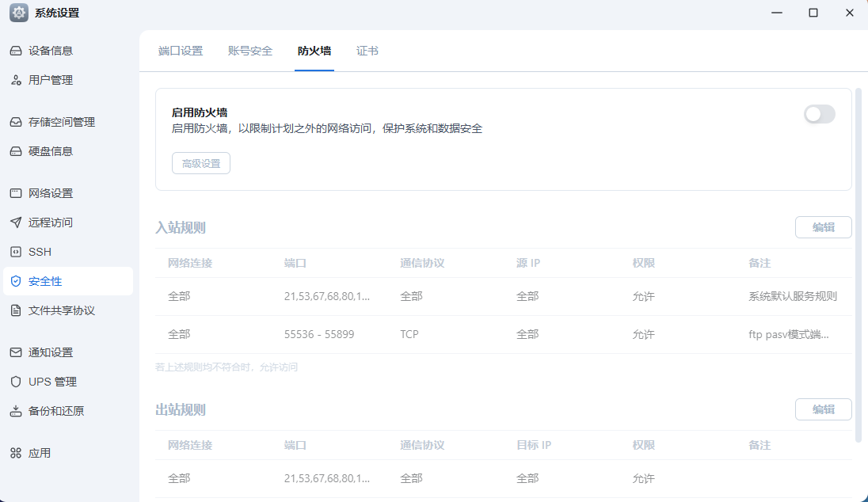Open the 证书 tab

367,51
